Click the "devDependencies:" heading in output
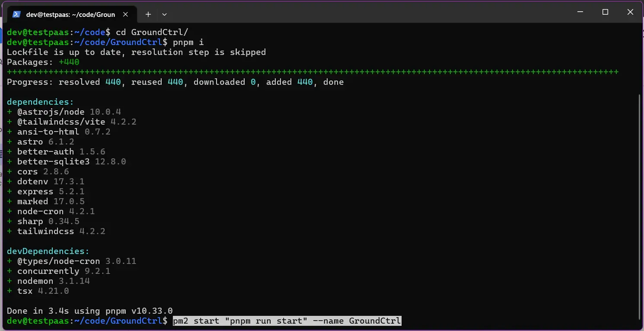This screenshot has width=644, height=331. [x=48, y=251]
